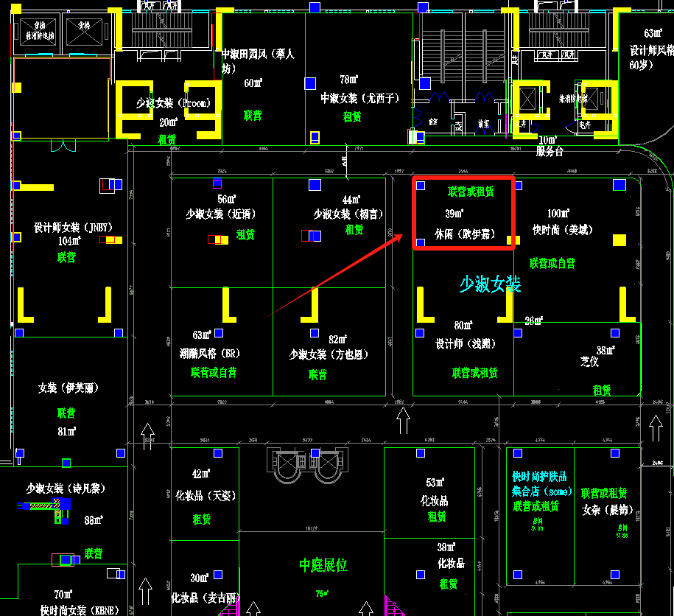Click the 女装（伊芙丽） text
Image resolution: width=674 pixels, height=616 pixels.
click(x=68, y=388)
